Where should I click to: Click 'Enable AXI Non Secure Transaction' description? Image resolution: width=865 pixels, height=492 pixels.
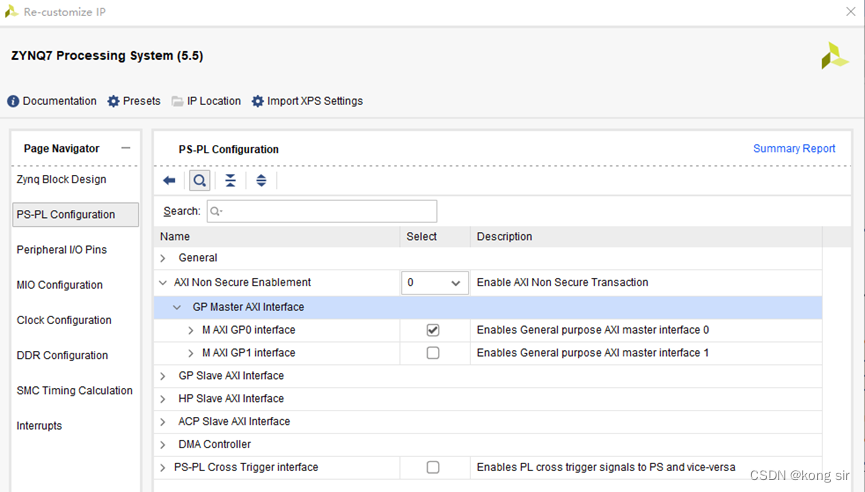click(x=563, y=282)
